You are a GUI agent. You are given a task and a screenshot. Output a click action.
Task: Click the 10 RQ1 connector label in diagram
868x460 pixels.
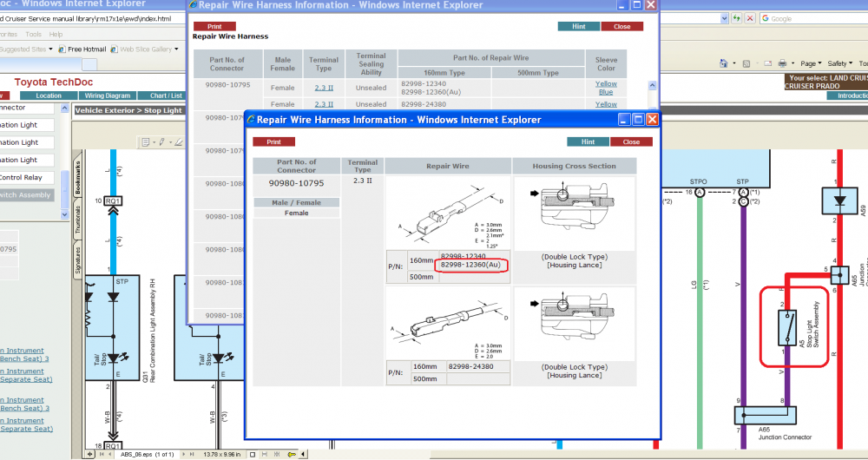(x=113, y=200)
